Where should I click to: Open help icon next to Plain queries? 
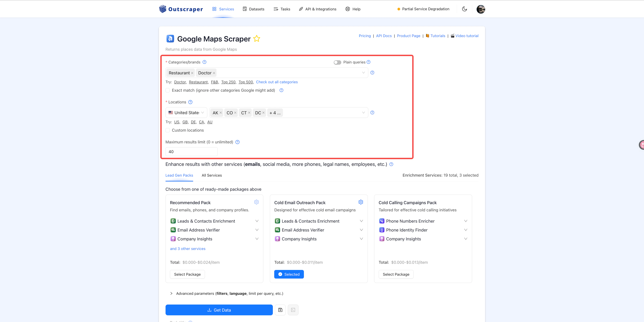368,62
